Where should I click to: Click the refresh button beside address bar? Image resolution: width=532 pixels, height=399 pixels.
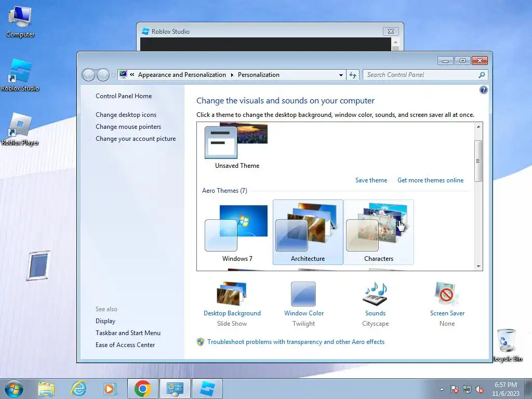point(353,75)
